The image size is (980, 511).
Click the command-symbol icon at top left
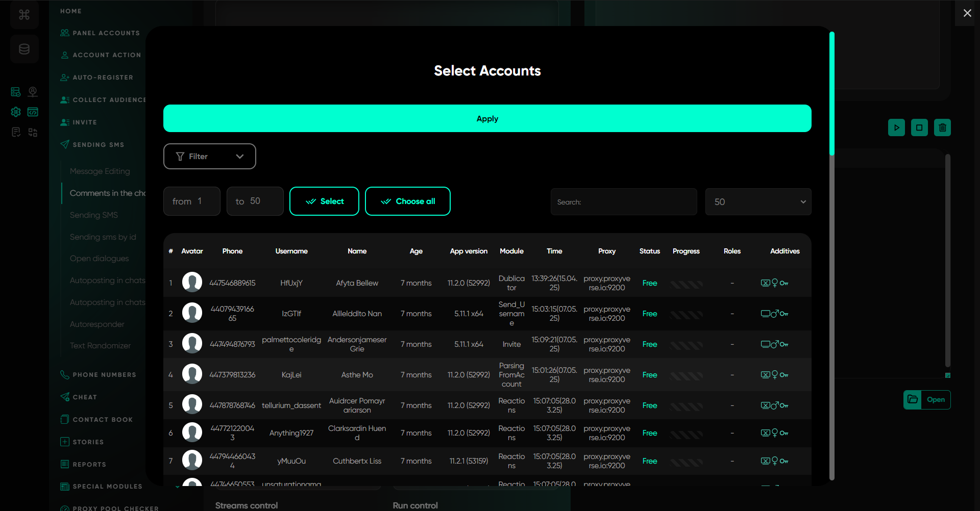pos(24,14)
